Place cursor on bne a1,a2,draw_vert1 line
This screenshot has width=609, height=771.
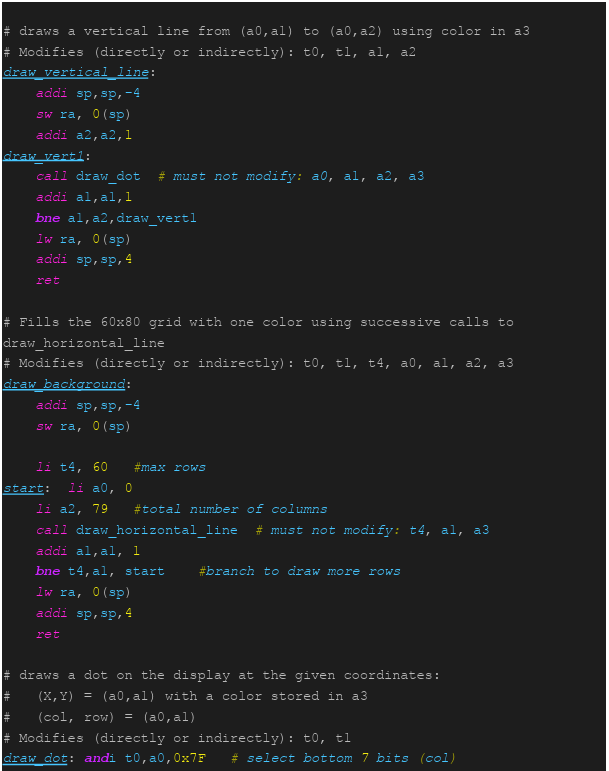pos(116,218)
